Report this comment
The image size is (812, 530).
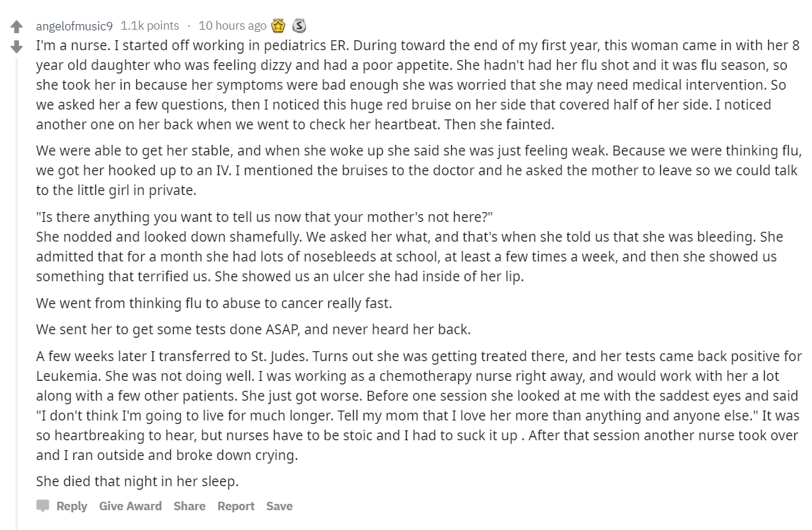coord(236,506)
